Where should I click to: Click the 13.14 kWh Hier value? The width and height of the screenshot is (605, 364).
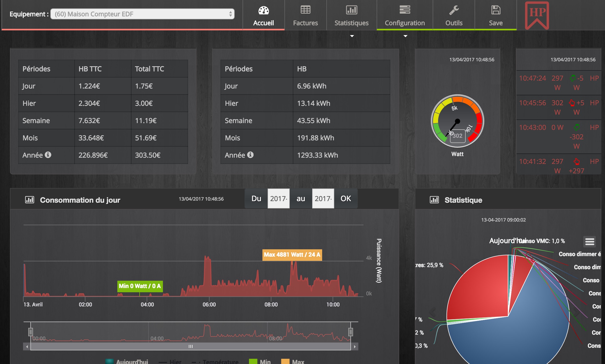[313, 103]
